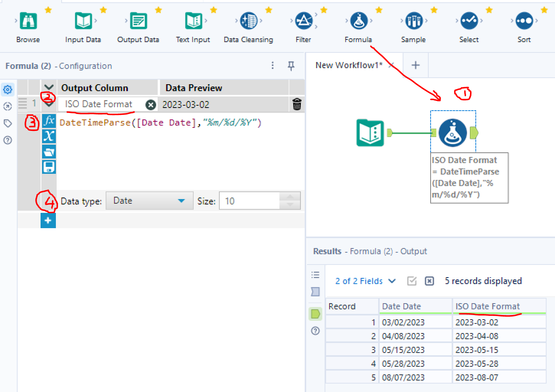The width and height of the screenshot is (555, 392).
Task: Open a new workflow tab with plus
Action: coord(415,65)
